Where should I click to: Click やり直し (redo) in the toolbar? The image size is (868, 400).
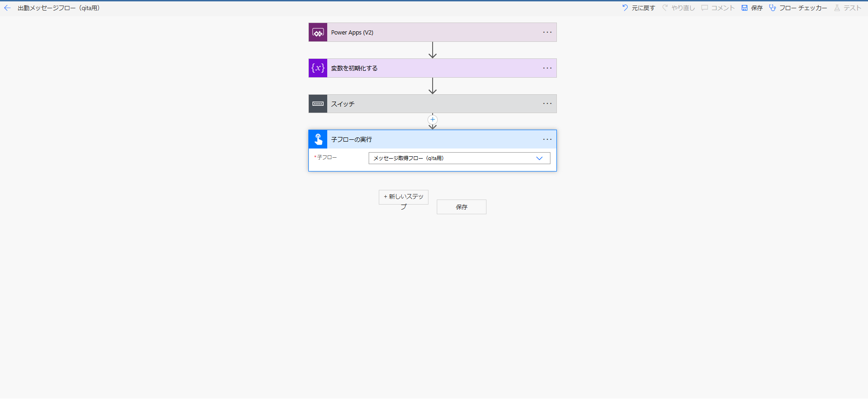(x=678, y=8)
